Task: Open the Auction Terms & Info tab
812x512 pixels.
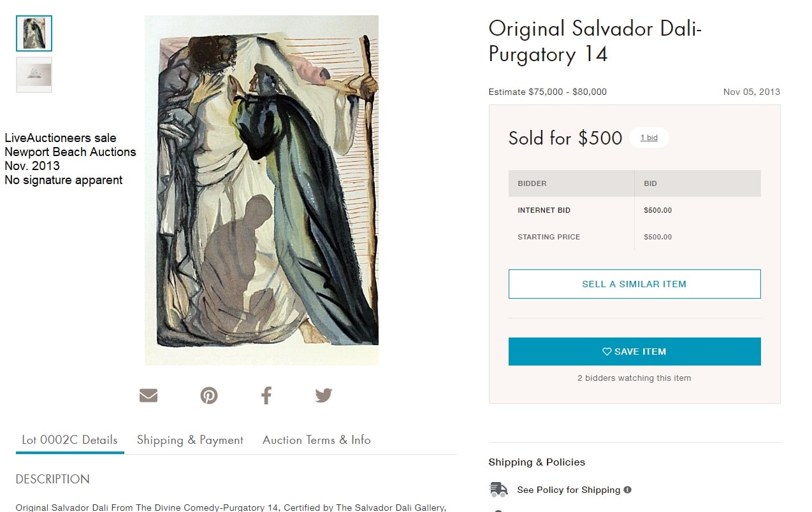Action: [316, 440]
